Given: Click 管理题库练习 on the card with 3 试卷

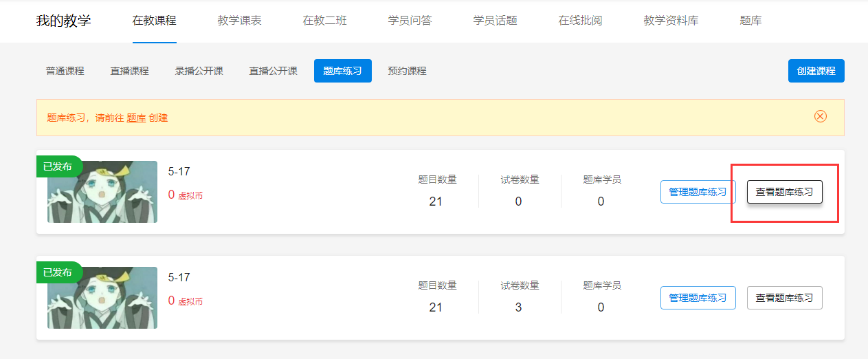Looking at the screenshot, I should click(x=698, y=298).
